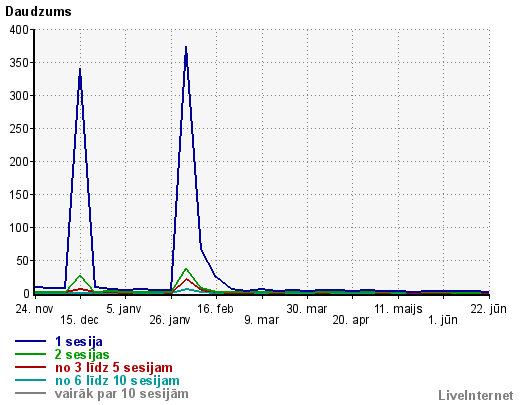Click the 200 value on the y-axis
Image resolution: width=520 pixels, height=405 pixels.
[x=19, y=162]
